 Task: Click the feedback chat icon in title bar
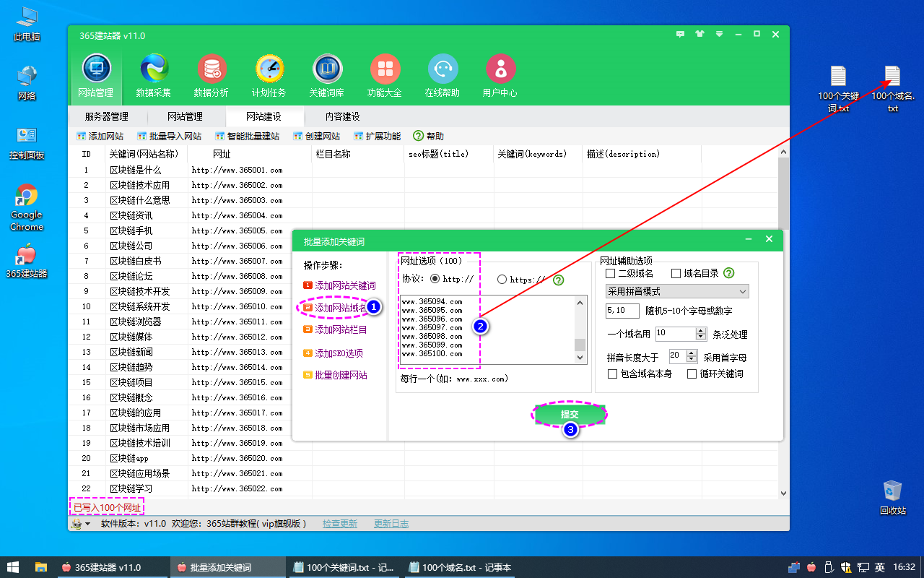click(x=680, y=34)
